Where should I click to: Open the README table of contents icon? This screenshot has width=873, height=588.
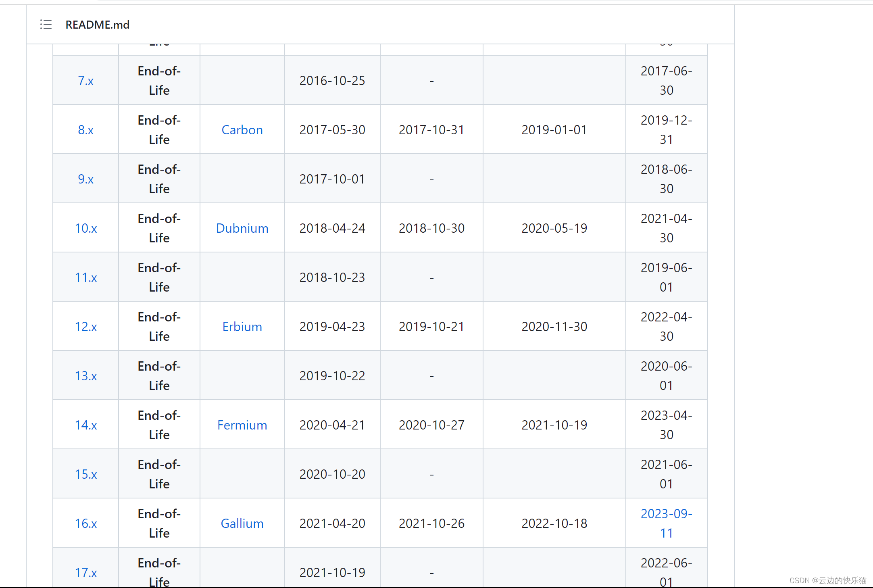pyautogui.click(x=46, y=25)
